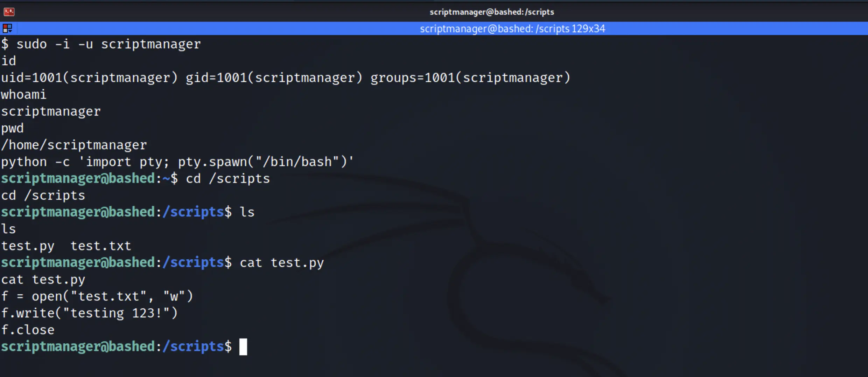Click the whoami command line
This screenshot has height=377, width=868.
tap(23, 95)
